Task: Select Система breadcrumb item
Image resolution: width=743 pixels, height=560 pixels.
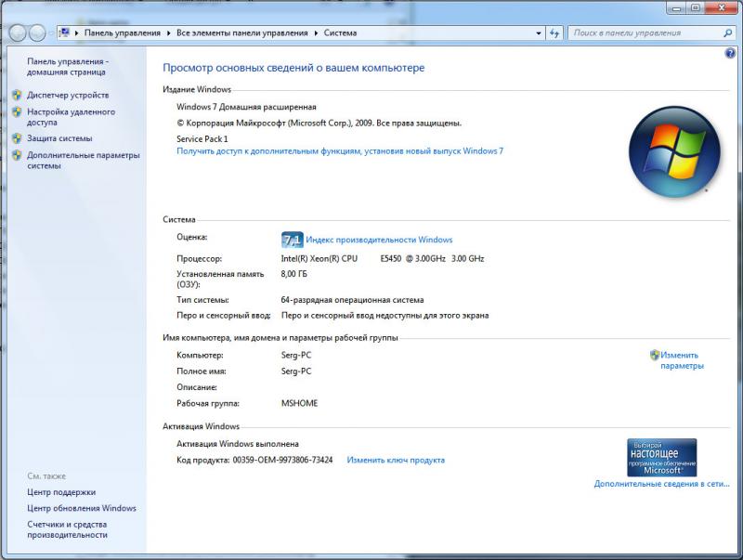Action: click(340, 33)
